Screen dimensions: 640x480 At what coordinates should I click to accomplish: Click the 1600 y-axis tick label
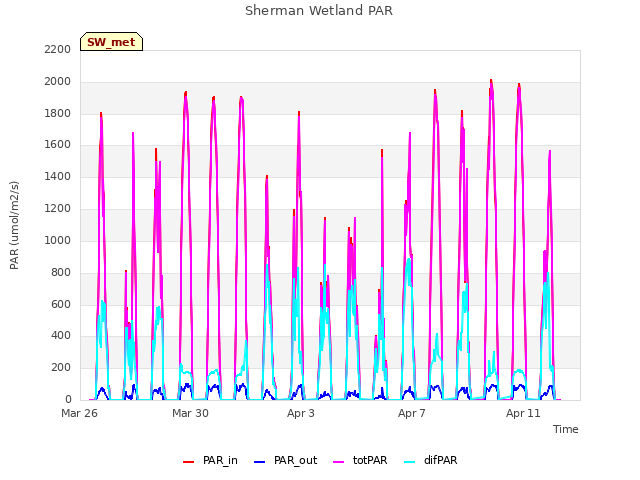pyautogui.click(x=58, y=144)
